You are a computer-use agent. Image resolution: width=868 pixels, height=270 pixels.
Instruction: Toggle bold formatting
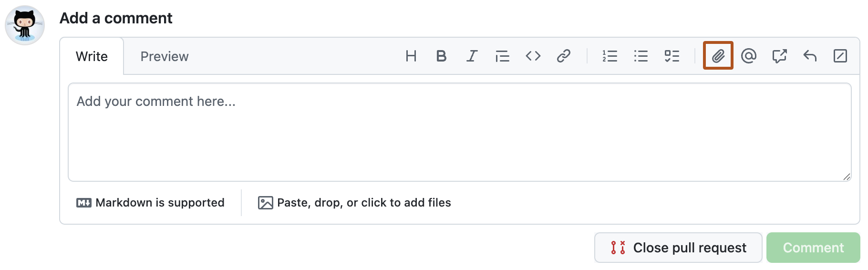[441, 56]
